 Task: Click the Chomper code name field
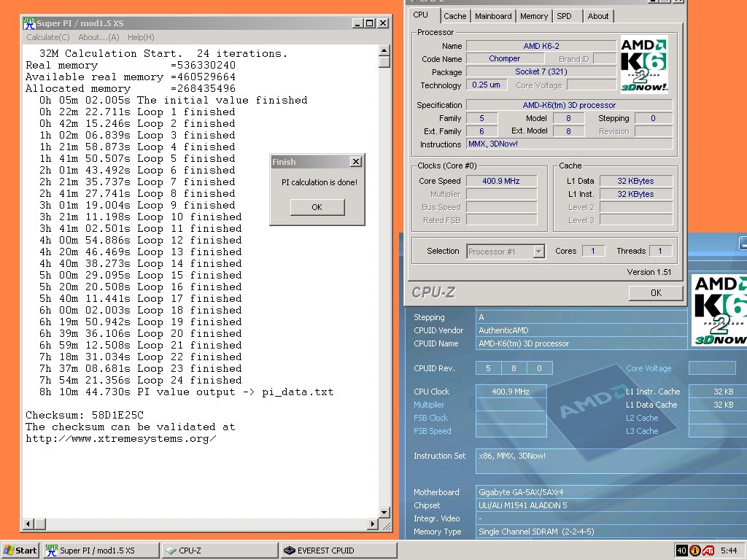click(x=505, y=58)
